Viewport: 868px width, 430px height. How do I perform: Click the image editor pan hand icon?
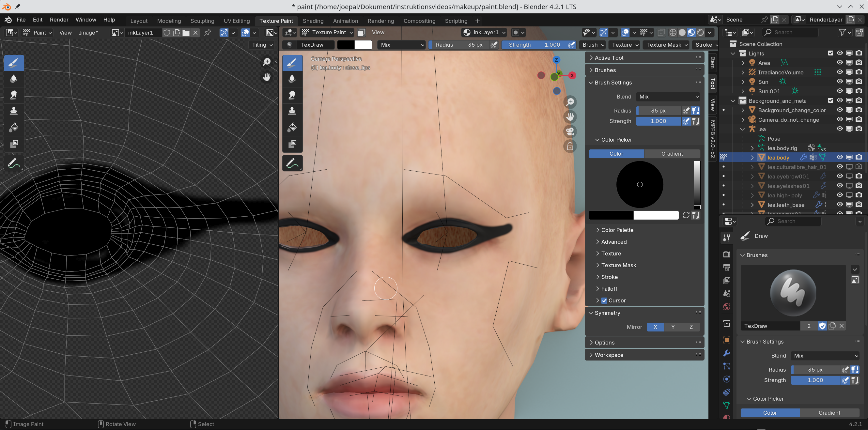[267, 77]
